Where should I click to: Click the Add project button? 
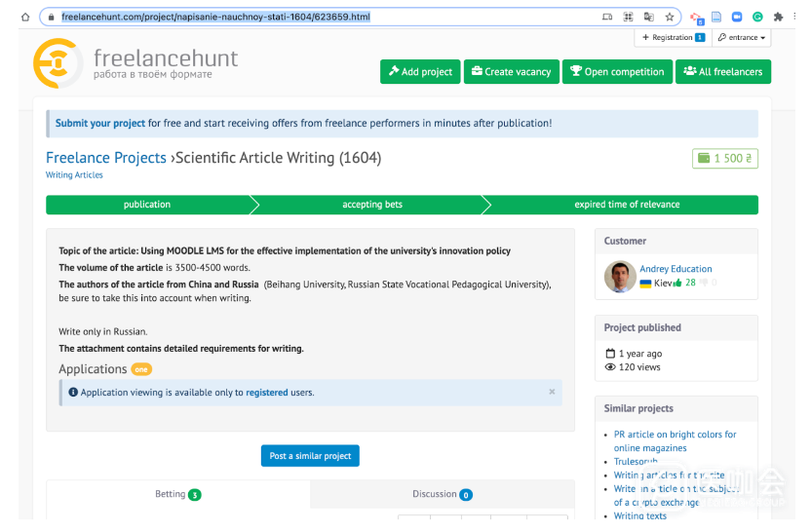click(420, 71)
